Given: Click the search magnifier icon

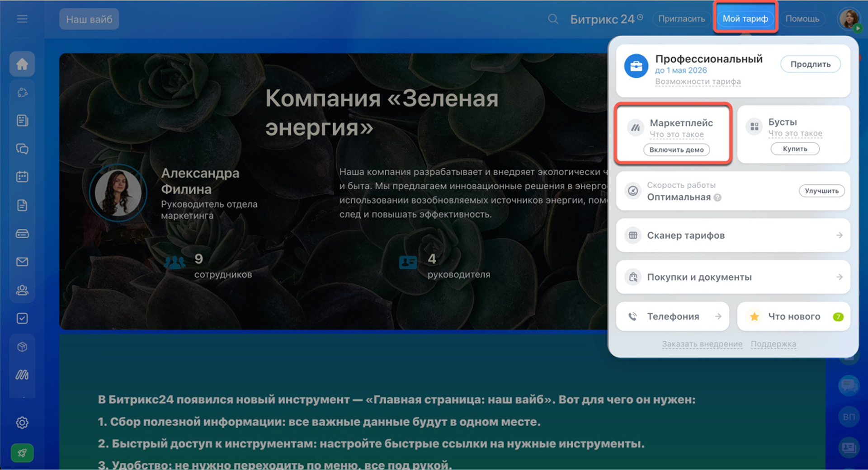Looking at the screenshot, I should click(553, 19).
